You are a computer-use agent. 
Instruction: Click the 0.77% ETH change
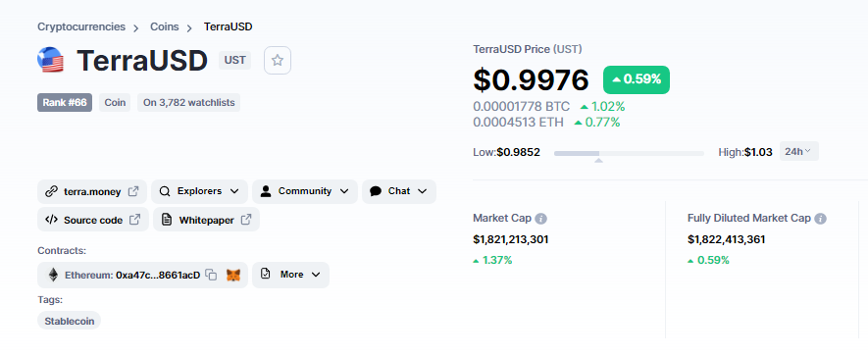coord(597,123)
